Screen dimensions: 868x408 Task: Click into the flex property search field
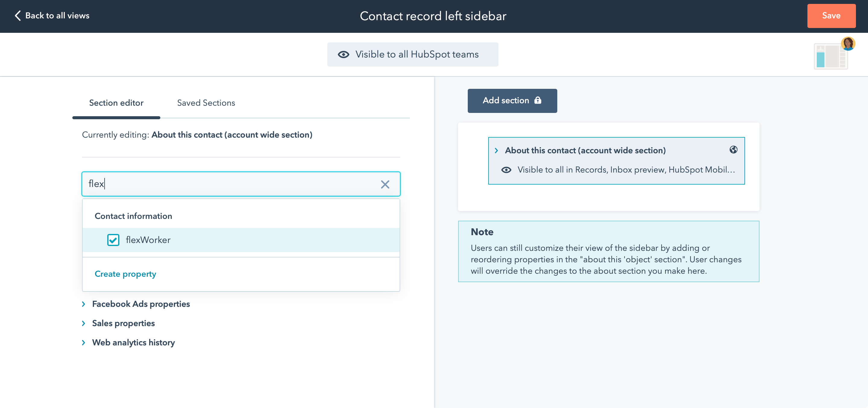coord(229,184)
